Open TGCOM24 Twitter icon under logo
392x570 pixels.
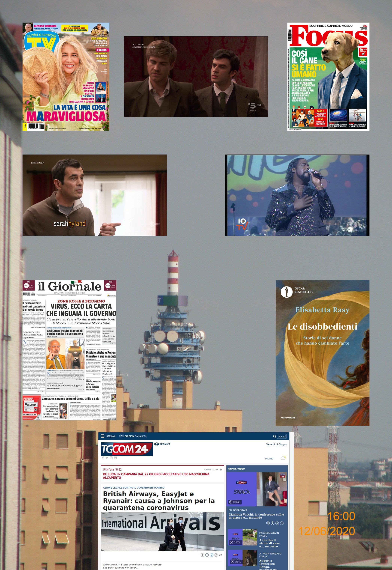107,458
